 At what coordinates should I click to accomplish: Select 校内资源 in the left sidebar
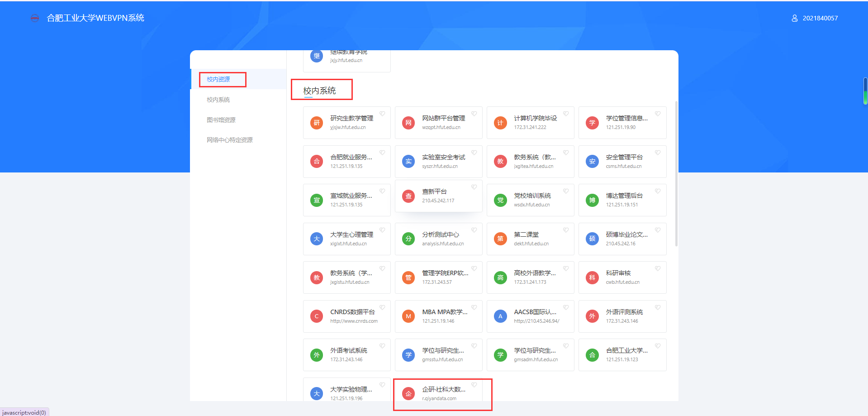[218, 79]
